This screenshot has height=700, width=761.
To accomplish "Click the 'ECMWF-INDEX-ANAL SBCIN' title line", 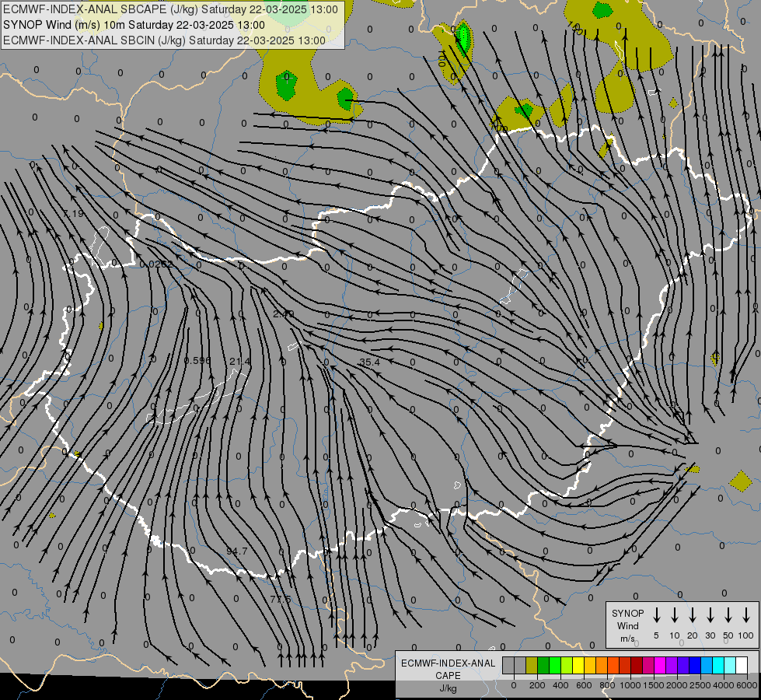I will point(164,40).
